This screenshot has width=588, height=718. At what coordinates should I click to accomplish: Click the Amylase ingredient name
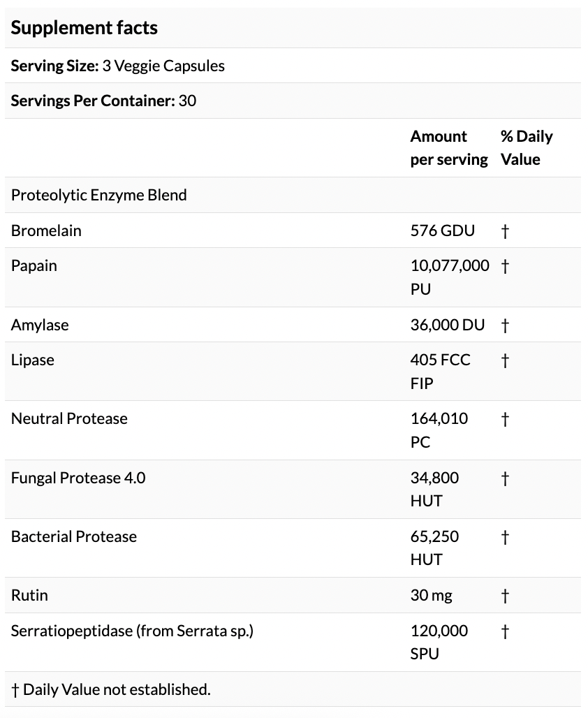coord(40,325)
